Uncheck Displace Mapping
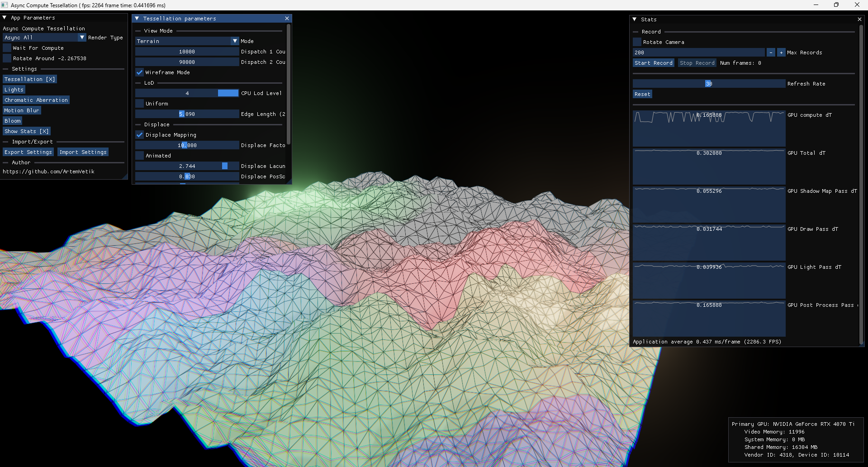Viewport: 868px width, 467px height. [139, 135]
